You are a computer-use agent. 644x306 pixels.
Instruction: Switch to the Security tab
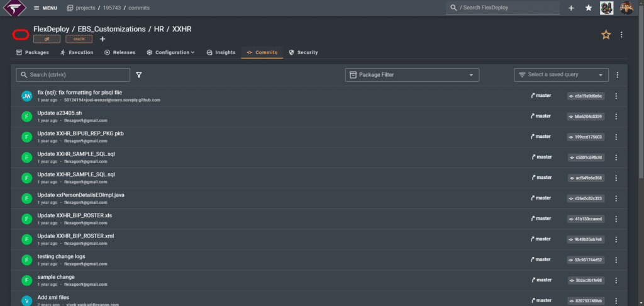[304, 53]
